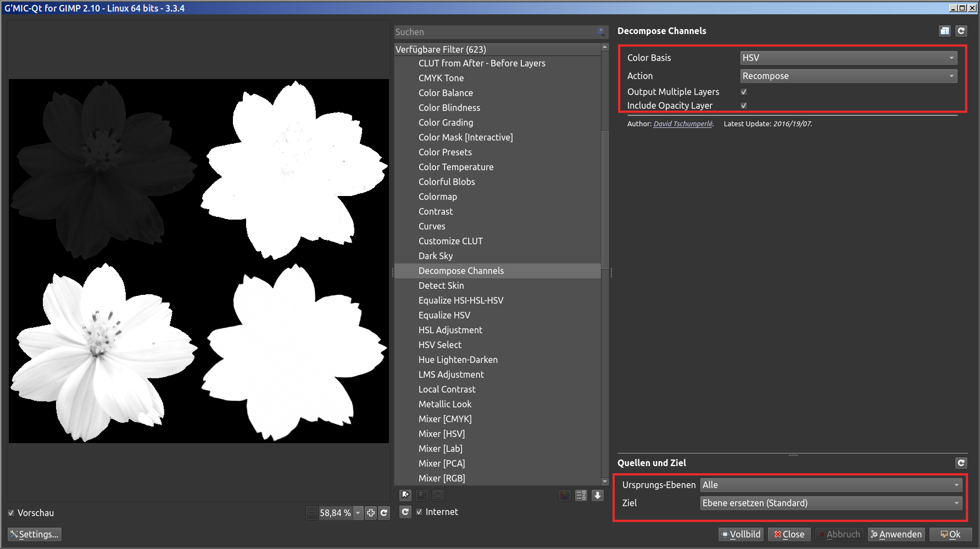Open David Tschumperlé author link
980x549 pixels.
683,124
